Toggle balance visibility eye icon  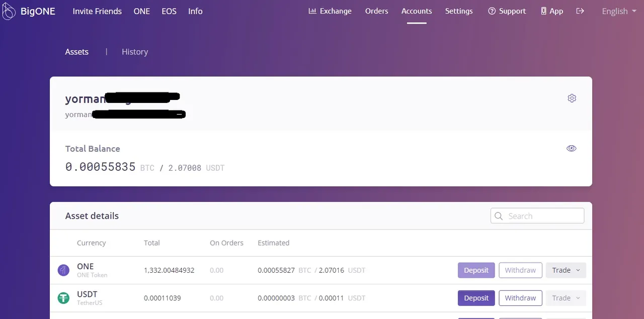[572, 148]
